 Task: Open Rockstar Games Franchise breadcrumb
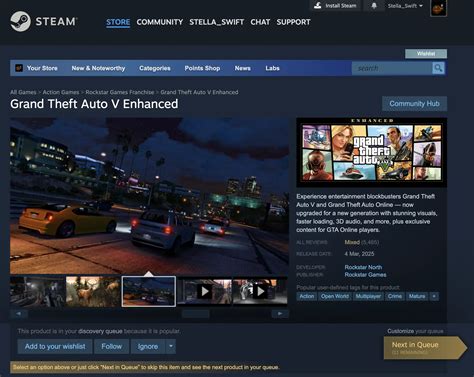120,92
